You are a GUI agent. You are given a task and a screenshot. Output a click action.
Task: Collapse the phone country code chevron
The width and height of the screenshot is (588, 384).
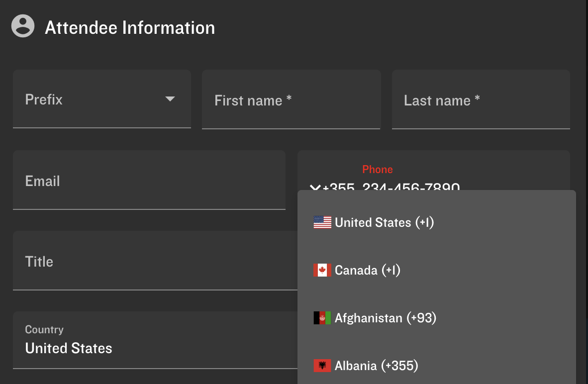point(315,187)
